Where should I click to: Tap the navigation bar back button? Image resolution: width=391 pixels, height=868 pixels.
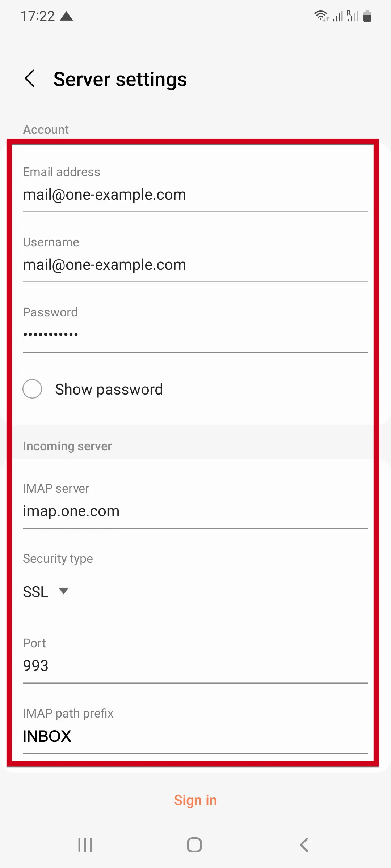click(303, 845)
